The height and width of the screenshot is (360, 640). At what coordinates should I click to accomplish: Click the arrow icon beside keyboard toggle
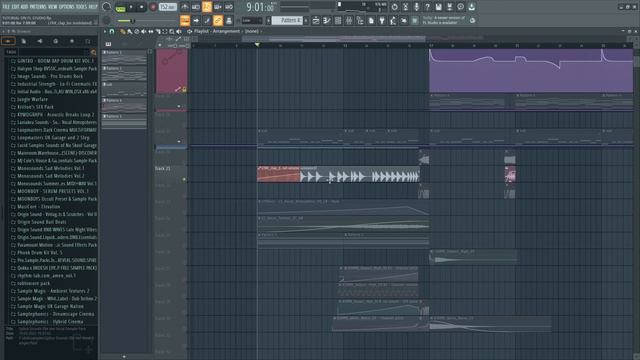point(196,20)
